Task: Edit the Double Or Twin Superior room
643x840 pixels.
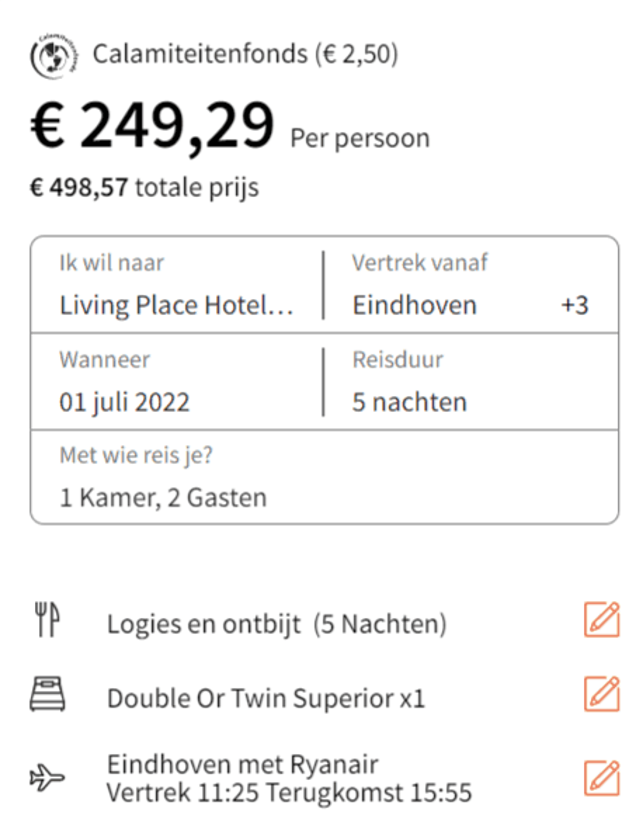Action: coord(602,694)
